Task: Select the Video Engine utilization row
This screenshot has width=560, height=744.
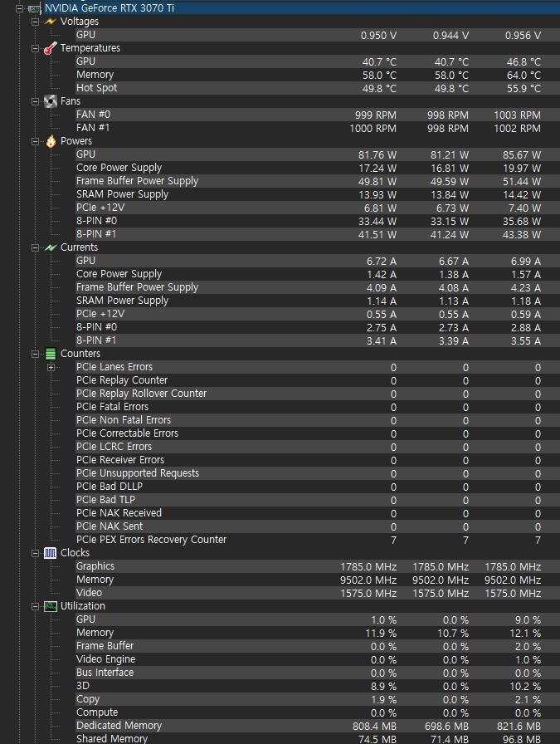Action: click(x=317, y=659)
